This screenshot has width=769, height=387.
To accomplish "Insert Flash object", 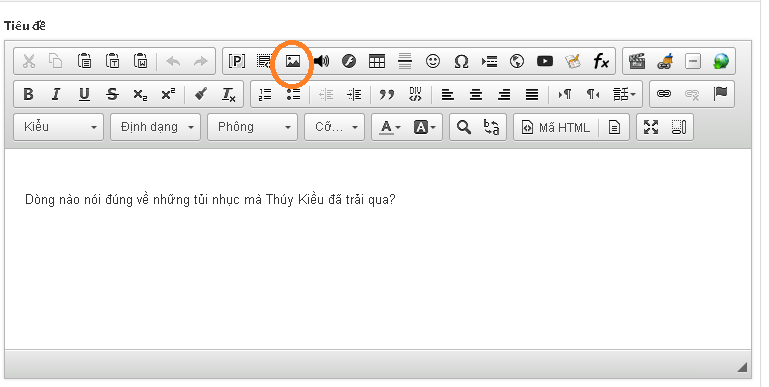I will [349, 61].
